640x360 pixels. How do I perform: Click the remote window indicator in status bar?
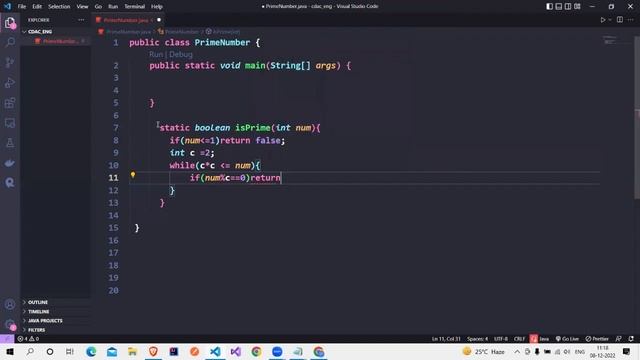pyautogui.click(x=7, y=339)
